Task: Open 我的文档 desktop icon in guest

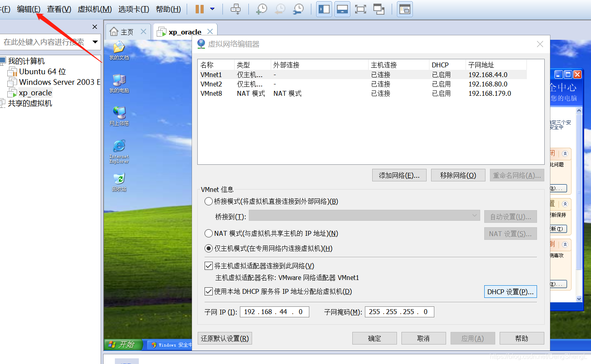Action: [119, 51]
